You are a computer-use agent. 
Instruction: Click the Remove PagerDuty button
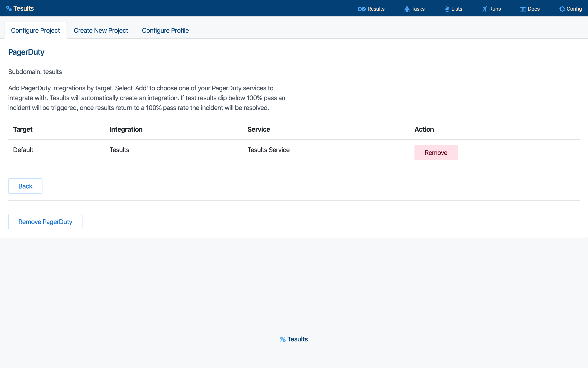pos(45,222)
